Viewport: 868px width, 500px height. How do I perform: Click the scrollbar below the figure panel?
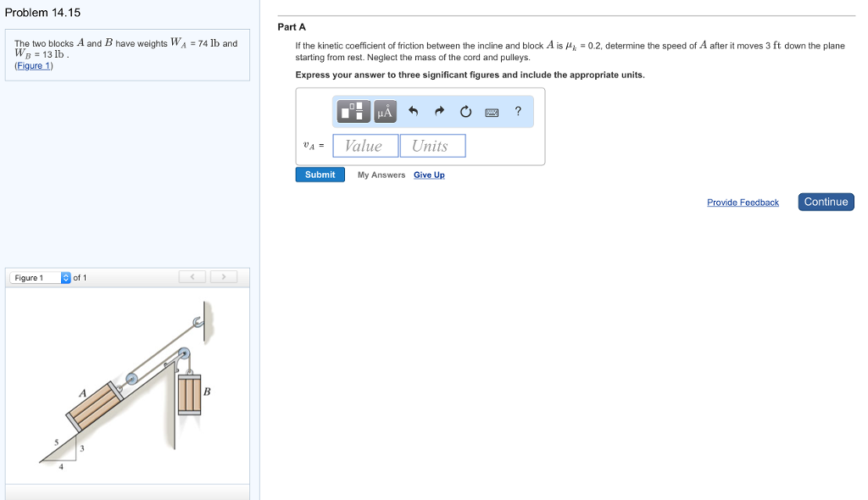pyautogui.click(x=127, y=492)
